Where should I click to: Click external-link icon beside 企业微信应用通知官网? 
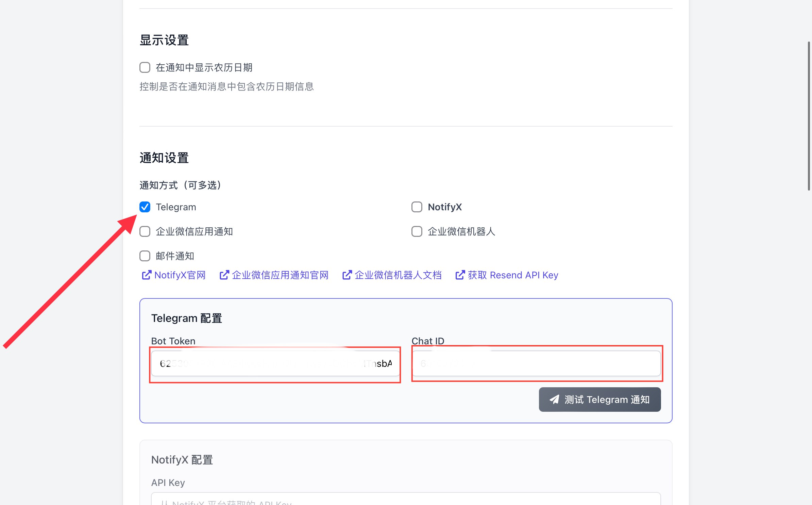pos(224,275)
